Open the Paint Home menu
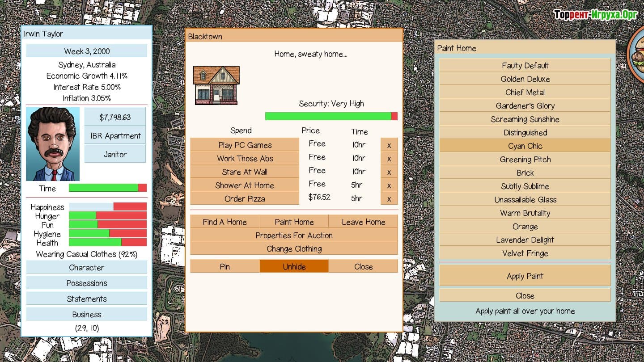Viewport: 644px width, 362px height. pyautogui.click(x=294, y=222)
